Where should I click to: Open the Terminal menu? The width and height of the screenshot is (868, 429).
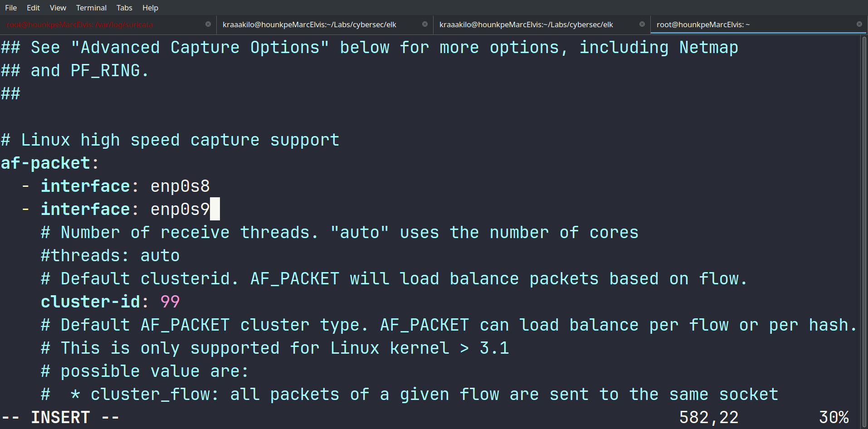coord(91,8)
